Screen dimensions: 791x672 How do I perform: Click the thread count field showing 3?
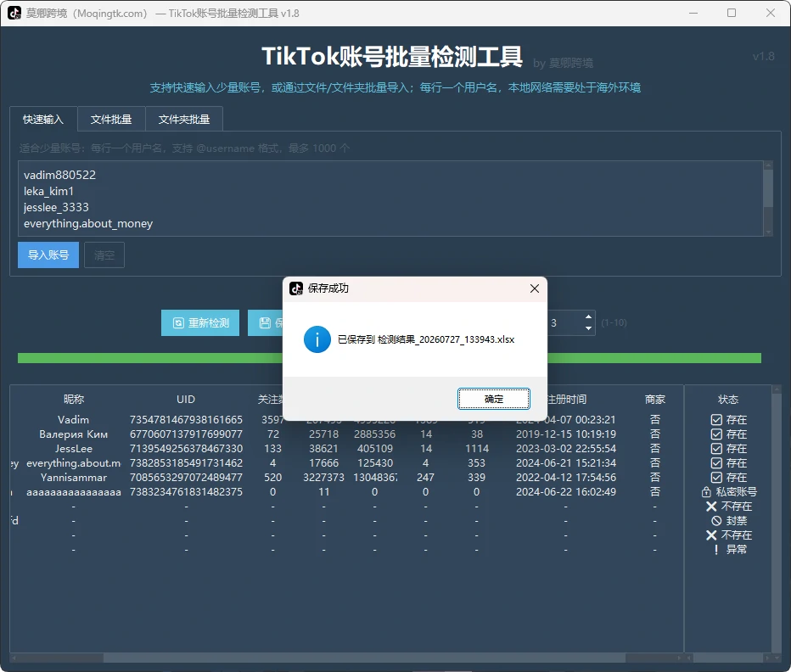point(564,323)
